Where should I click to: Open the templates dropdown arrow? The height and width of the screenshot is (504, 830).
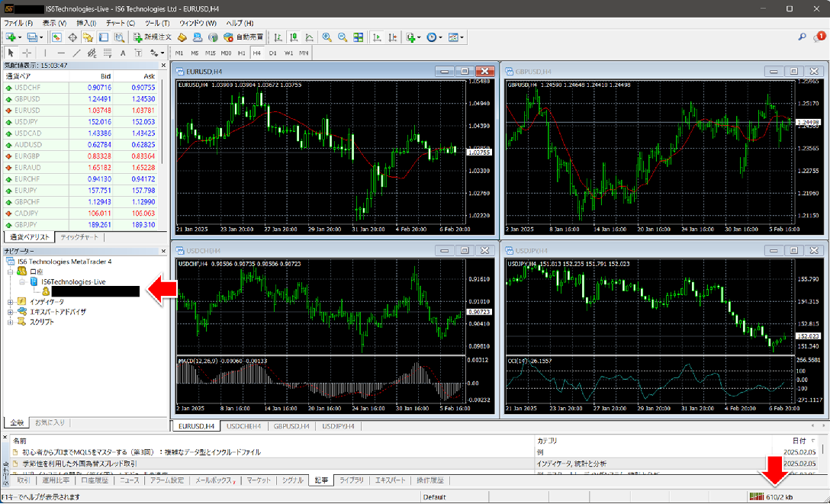point(462,37)
